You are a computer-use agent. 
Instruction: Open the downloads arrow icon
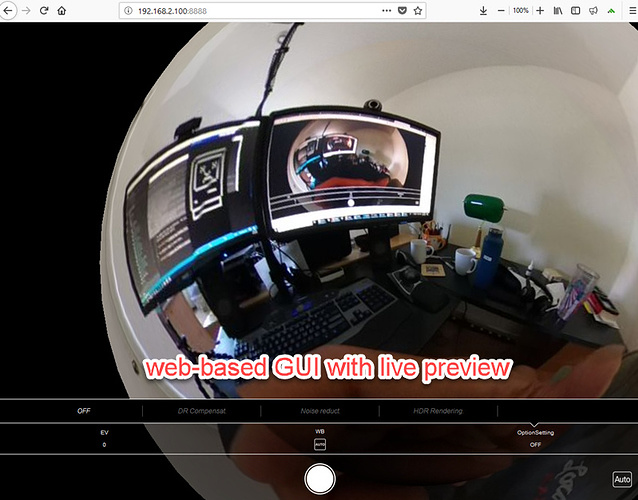pos(483,11)
